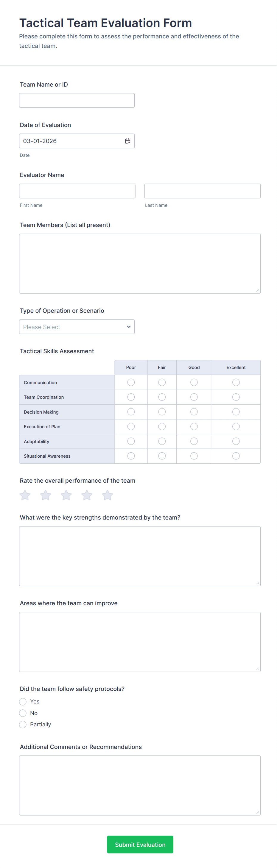Choose Poor for Situational Awareness
Viewport: 277px width, 868px height.
click(x=131, y=456)
